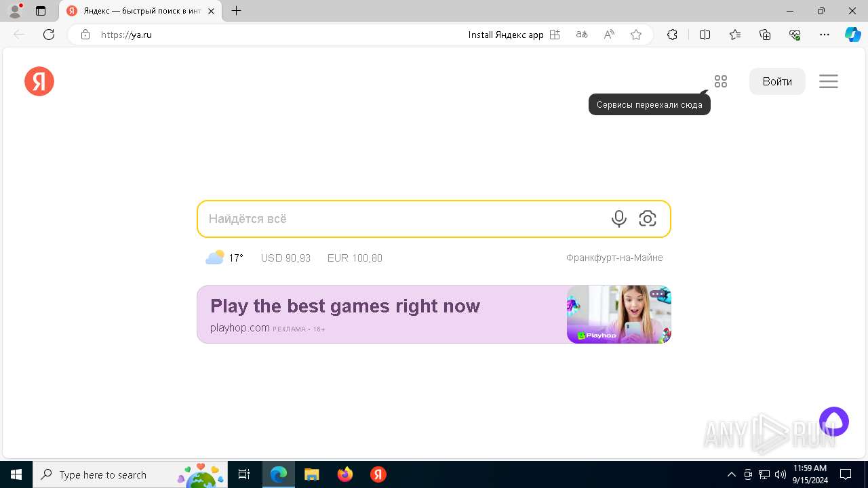The width and height of the screenshot is (868, 488).
Task: Refresh the page with the reload icon
Action: point(49,35)
